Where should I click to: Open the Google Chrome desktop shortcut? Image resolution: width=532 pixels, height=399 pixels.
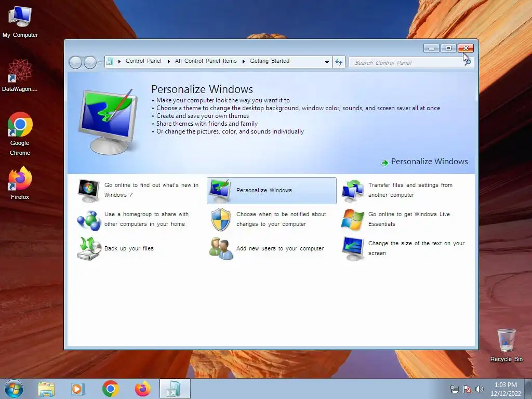click(x=20, y=134)
